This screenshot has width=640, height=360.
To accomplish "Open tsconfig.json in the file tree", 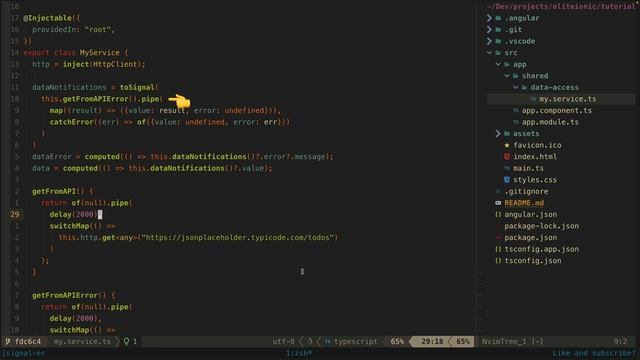I will tap(533, 260).
